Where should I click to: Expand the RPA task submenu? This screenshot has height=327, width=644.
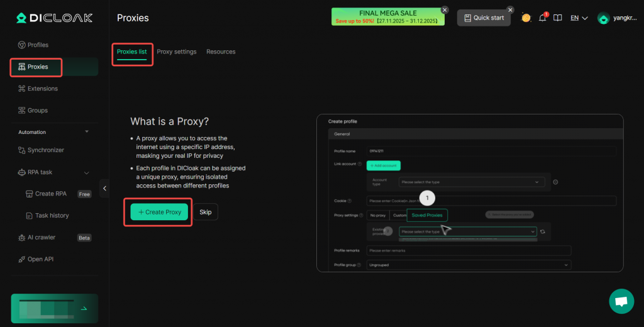pos(87,172)
